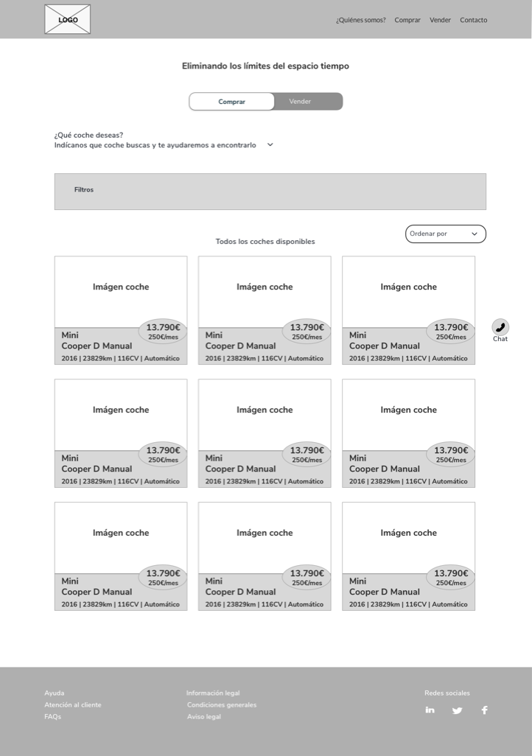532x756 pixels.
Task: Click the 13.790€ price badge on first car
Action: coord(163,332)
